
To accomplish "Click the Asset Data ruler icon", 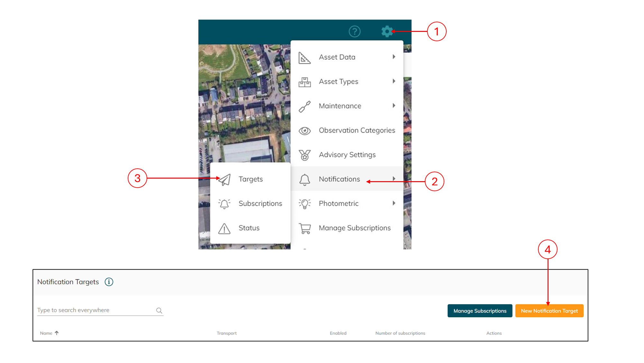I will [304, 58].
